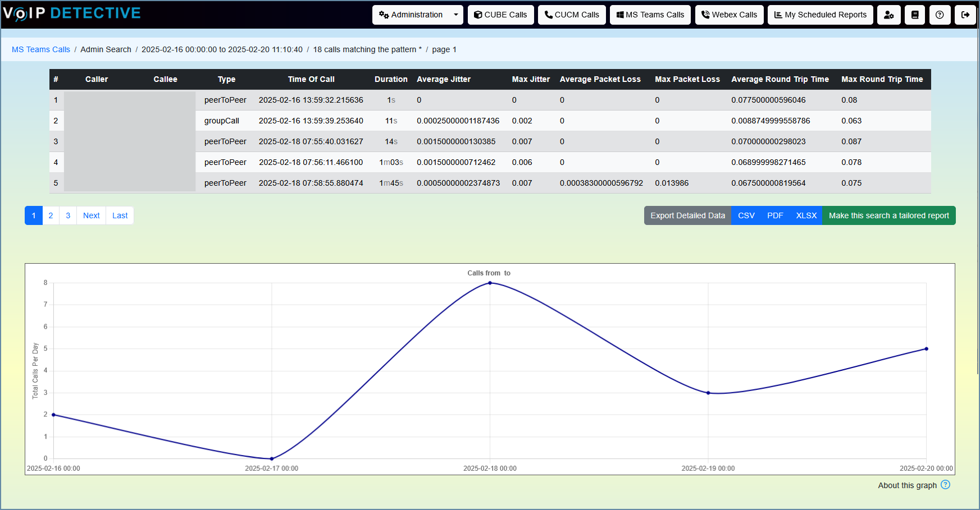Jump to the Last results page
980x510 pixels.
click(120, 215)
